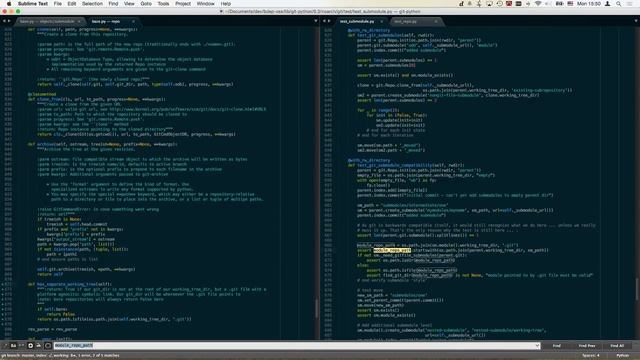Click the Find All button

click(x=617, y=345)
